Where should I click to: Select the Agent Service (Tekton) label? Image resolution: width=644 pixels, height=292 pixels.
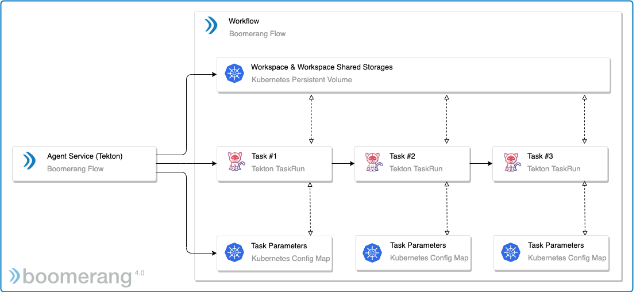click(84, 156)
